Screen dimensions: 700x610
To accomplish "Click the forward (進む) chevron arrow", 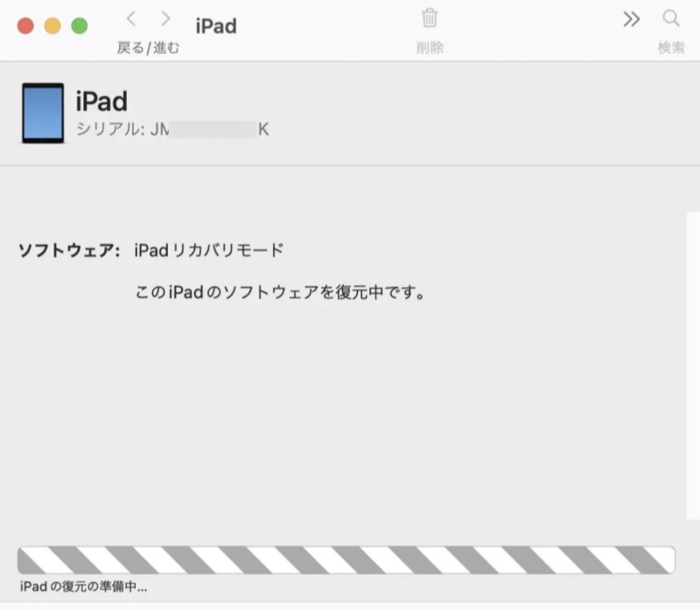I will (x=164, y=18).
